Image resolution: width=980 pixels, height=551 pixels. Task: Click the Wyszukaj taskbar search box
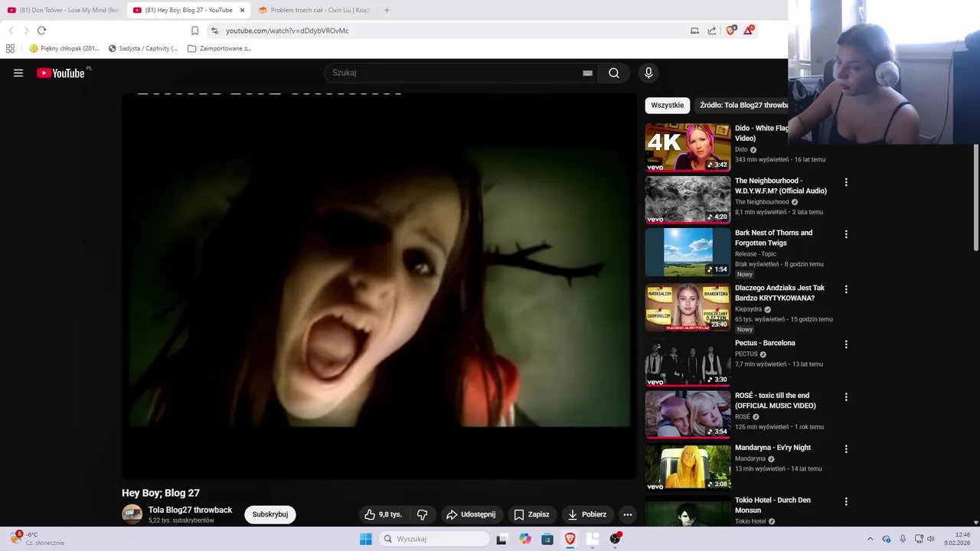434,539
